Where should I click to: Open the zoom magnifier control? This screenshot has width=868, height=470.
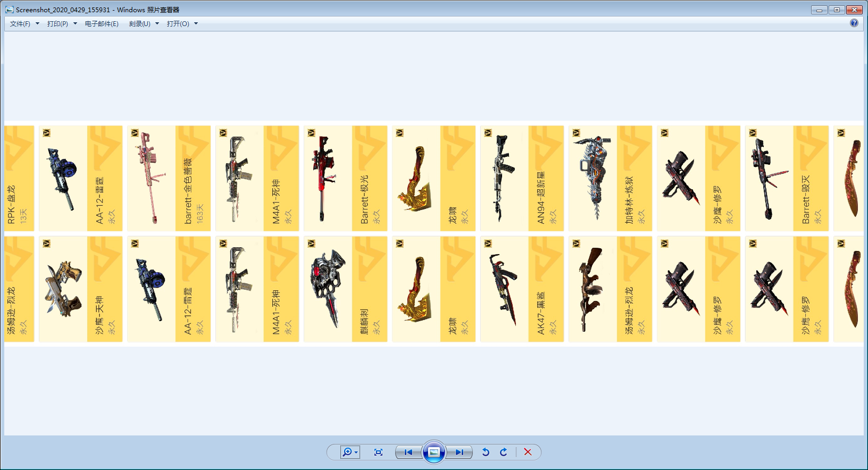pos(350,452)
